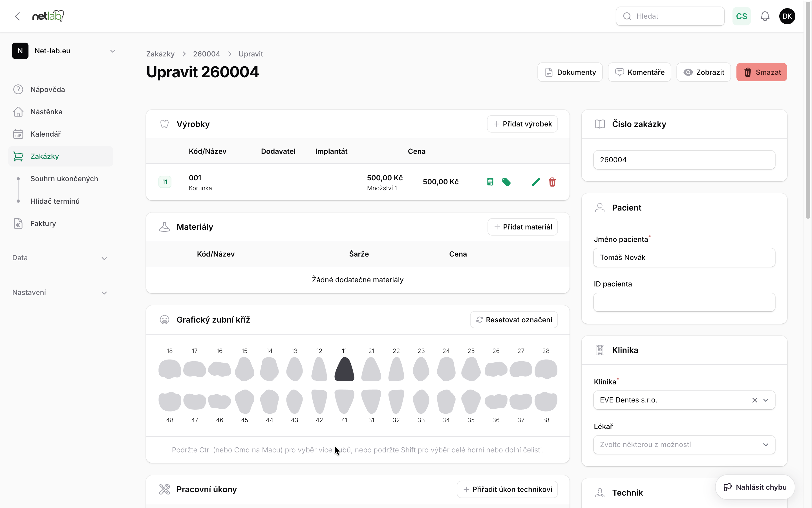Open the green document icon for product 001

(490, 182)
